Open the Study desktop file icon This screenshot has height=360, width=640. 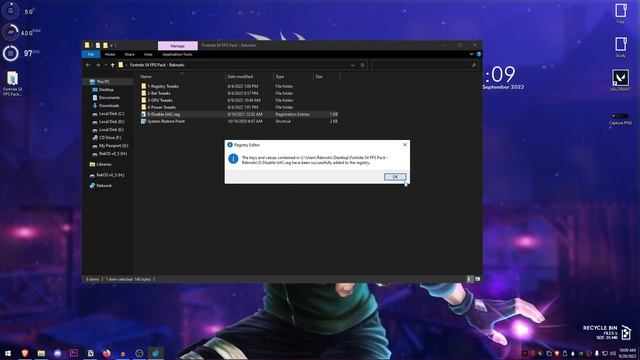click(620, 47)
